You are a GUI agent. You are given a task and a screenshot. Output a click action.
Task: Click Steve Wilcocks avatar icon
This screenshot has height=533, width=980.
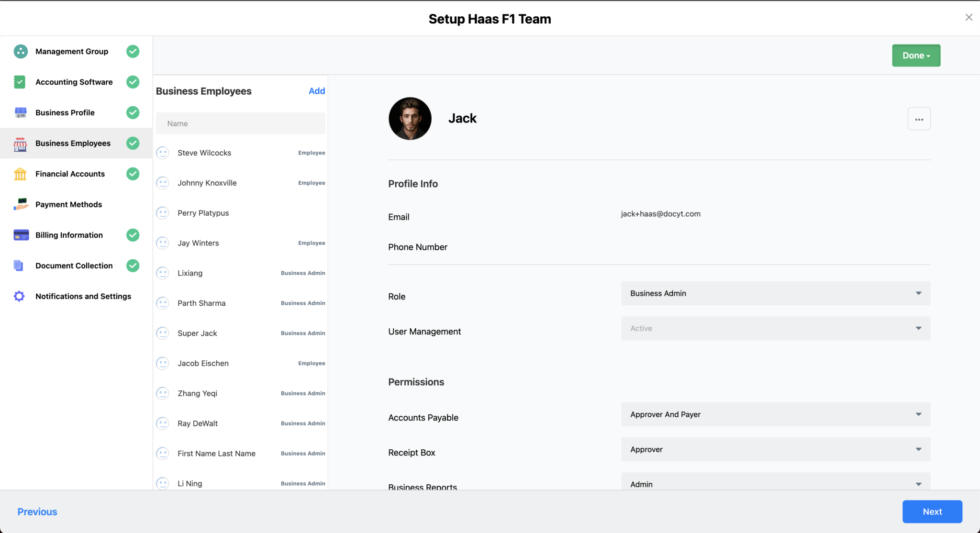point(163,153)
